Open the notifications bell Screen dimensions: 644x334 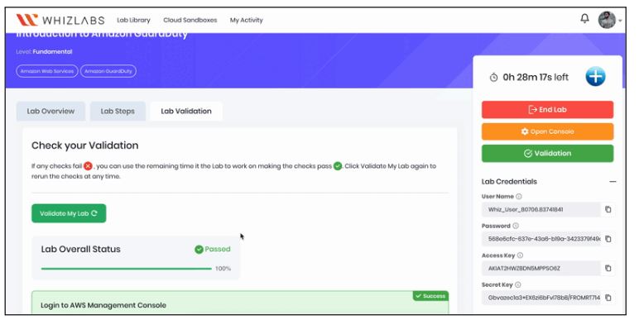pyautogui.click(x=584, y=18)
